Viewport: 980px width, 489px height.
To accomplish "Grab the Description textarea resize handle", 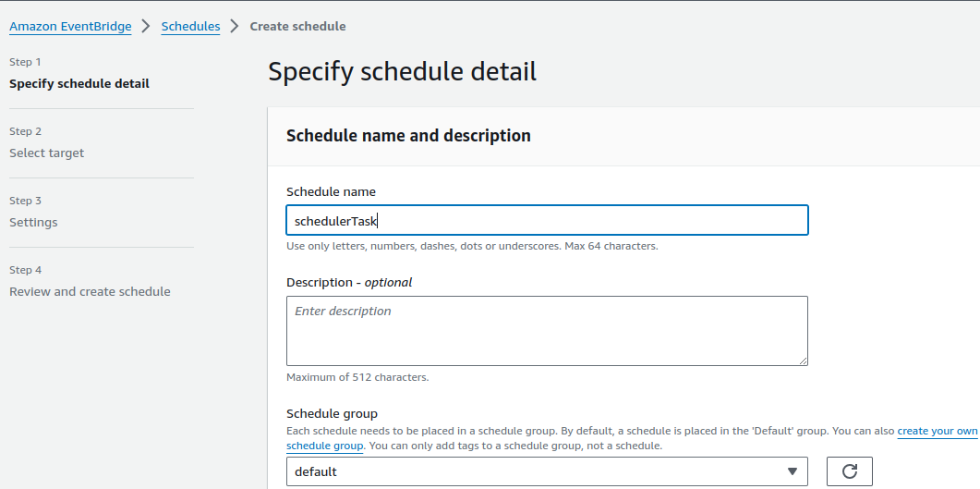I will (803, 361).
